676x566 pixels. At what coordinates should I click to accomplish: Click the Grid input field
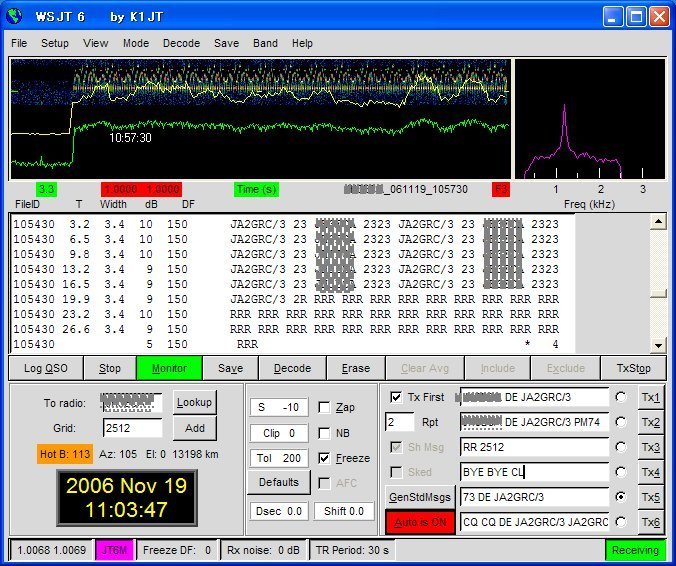tap(133, 428)
